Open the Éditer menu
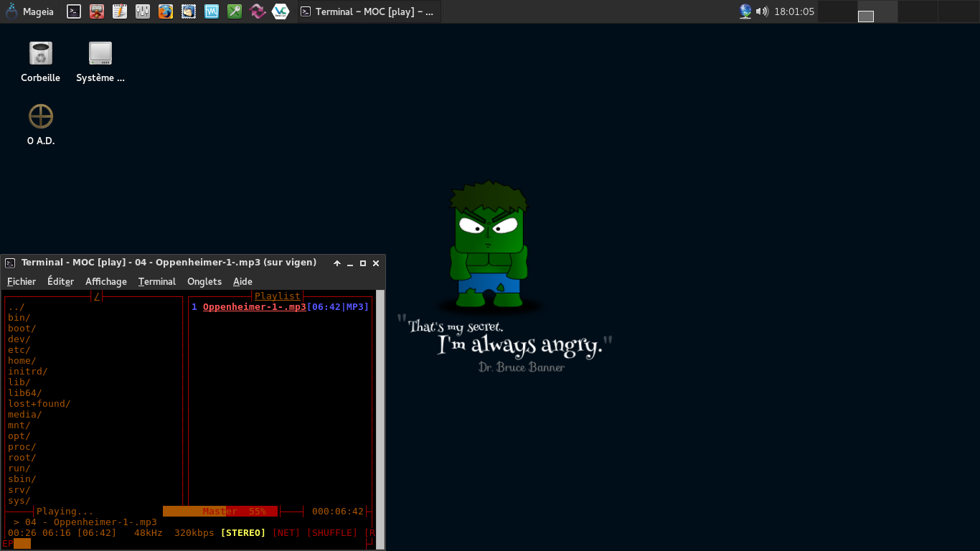 coord(60,281)
